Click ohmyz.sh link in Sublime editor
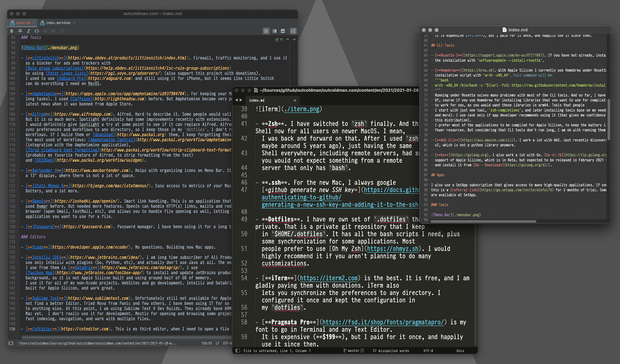The height and width of the screenshot is (364, 620). click(x=393, y=249)
